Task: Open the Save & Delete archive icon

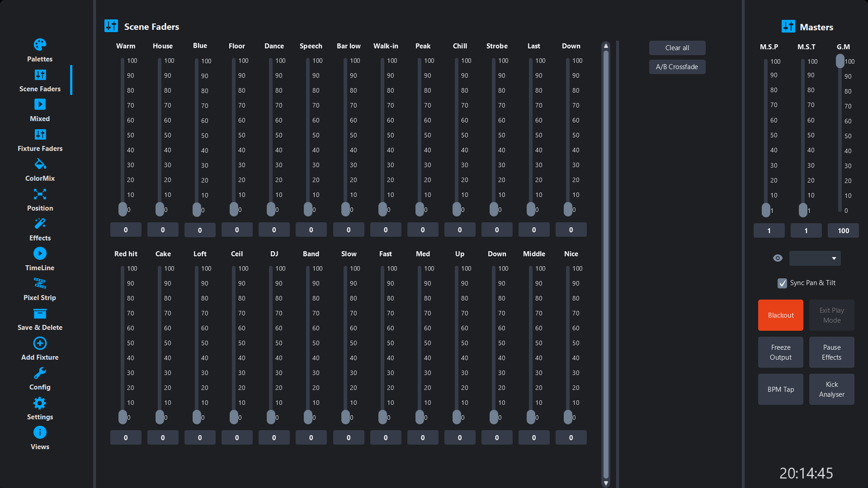Action: point(40,314)
